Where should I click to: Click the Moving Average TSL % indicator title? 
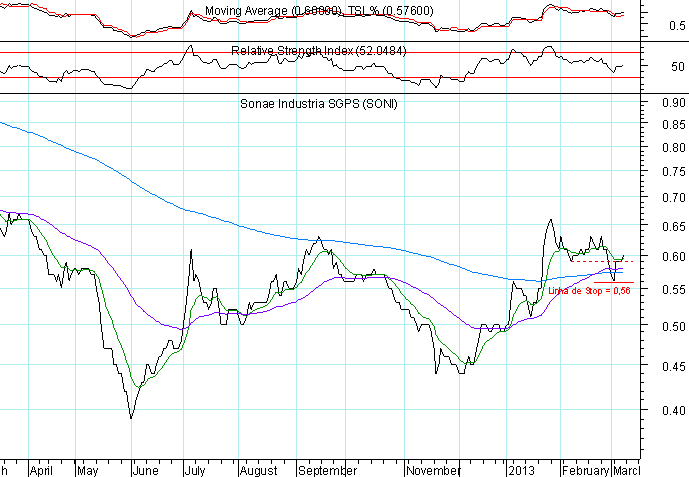[x=319, y=11]
